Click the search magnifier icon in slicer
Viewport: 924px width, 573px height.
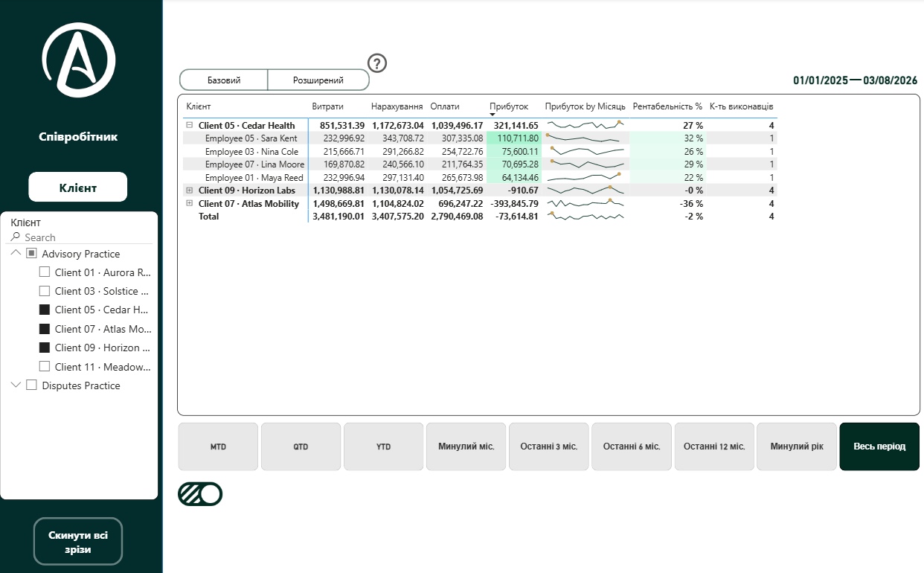16,237
